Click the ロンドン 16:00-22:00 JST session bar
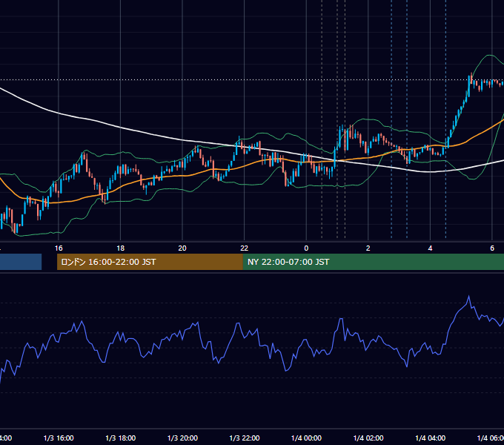Image resolution: width=504 pixels, height=445 pixels. pos(150,262)
